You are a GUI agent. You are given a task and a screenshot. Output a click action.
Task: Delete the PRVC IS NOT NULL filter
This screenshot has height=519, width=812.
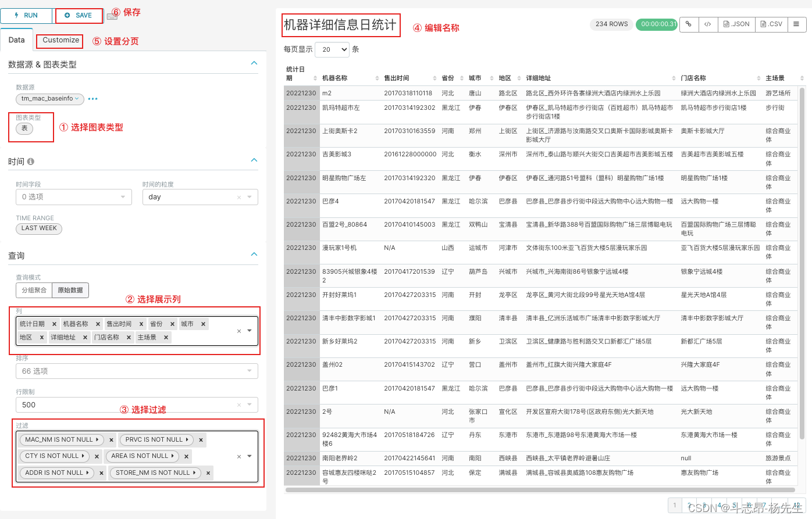pos(201,440)
